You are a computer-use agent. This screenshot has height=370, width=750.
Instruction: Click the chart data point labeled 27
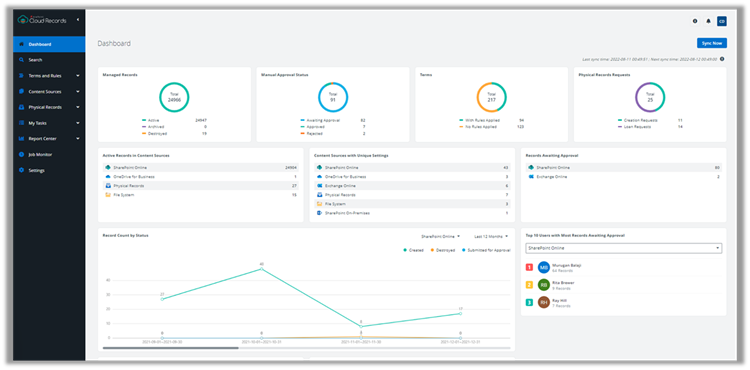click(162, 299)
